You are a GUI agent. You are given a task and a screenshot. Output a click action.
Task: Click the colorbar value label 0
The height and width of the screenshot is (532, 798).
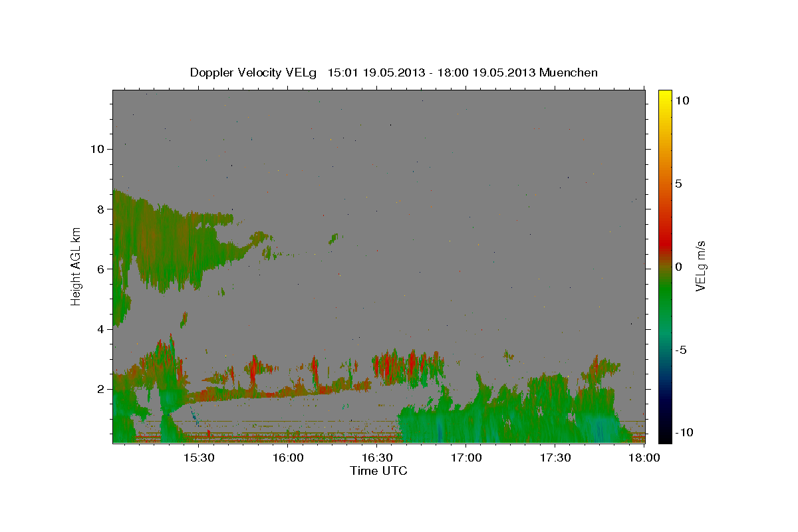point(678,267)
